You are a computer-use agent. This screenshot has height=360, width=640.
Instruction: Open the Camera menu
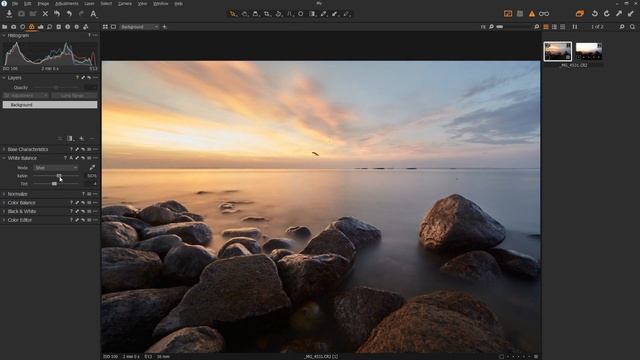tap(124, 3)
